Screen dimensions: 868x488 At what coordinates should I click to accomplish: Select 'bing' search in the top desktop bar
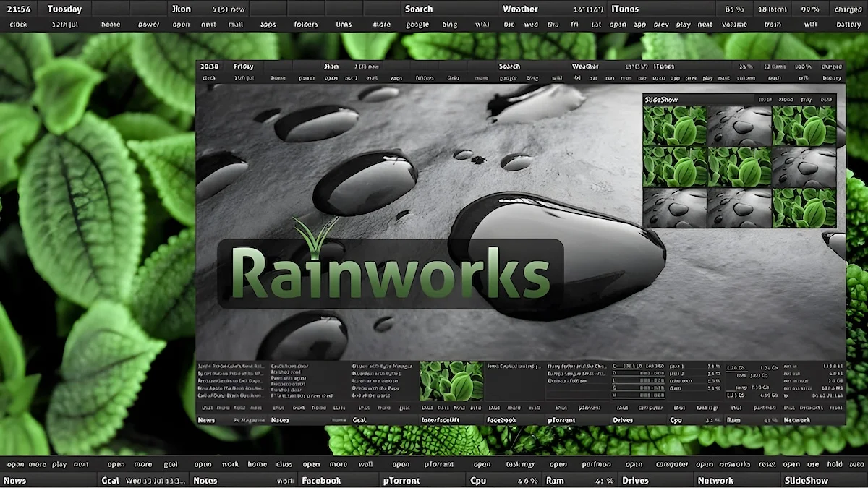tap(449, 24)
